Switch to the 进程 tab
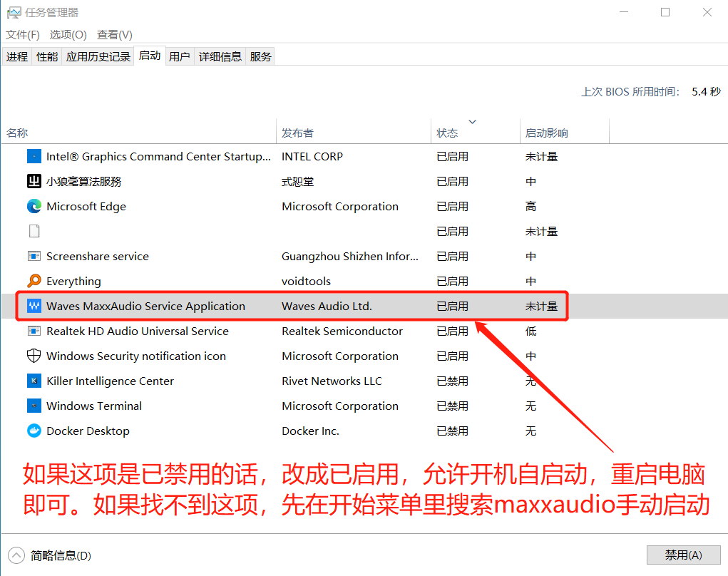 [17, 56]
